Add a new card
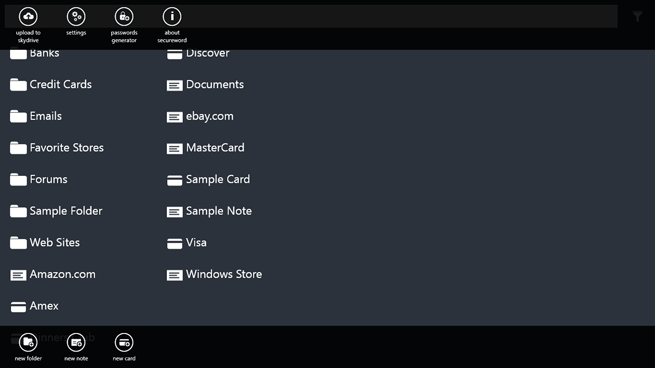This screenshot has width=655, height=368. [x=124, y=343]
